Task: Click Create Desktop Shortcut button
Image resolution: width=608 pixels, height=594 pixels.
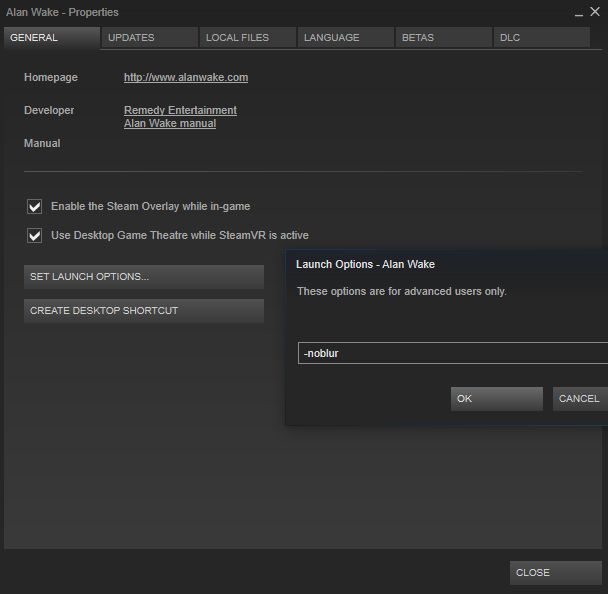Action: point(144,311)
